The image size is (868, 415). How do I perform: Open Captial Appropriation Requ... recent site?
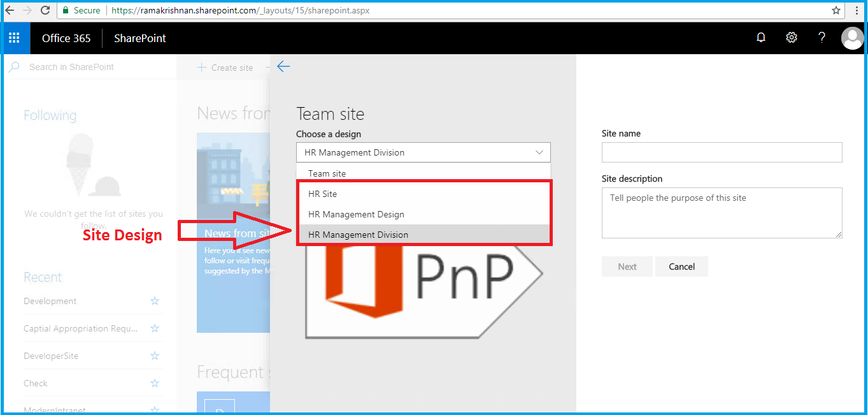pos(81,328)
